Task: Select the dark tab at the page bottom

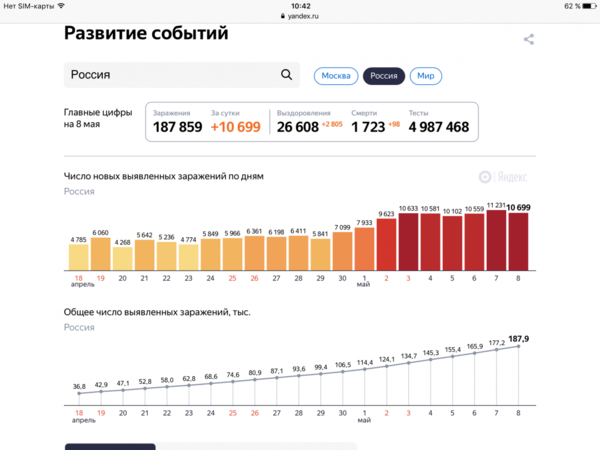Action: pyautogui.click(x=110, y=446)
